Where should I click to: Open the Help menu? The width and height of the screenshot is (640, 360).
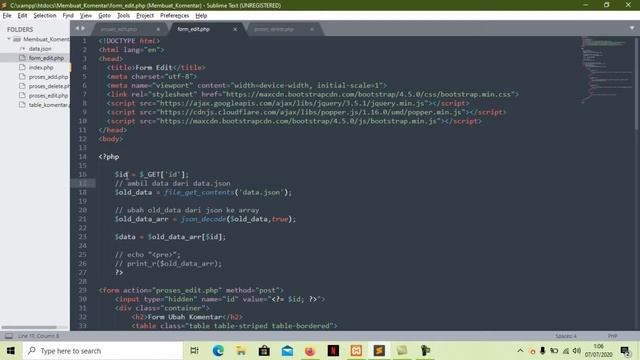(201, 16)
